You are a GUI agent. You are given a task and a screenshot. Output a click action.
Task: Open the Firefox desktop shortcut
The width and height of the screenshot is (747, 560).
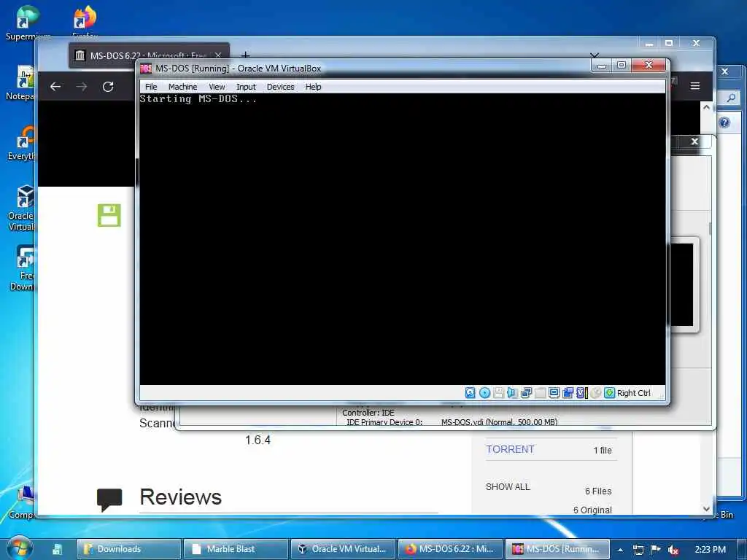pyautogui.click(x=85, y=21)
